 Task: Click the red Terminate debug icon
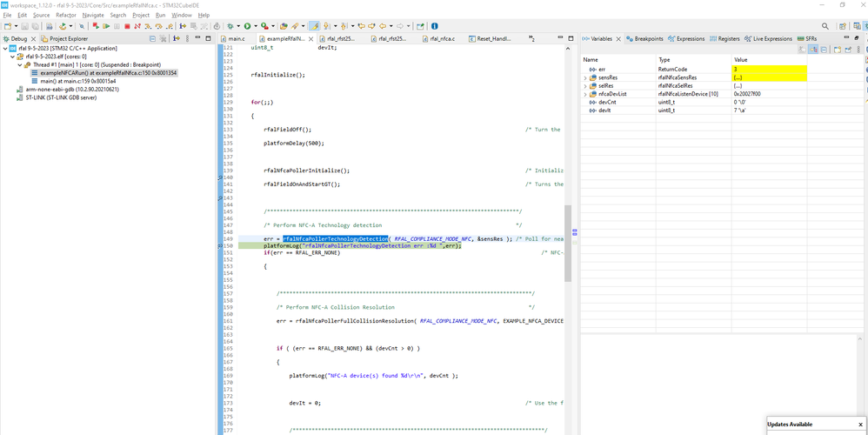pos(127,26)
